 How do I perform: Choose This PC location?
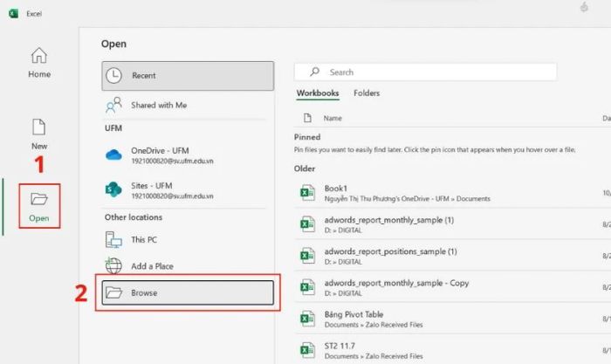click(188, 240)
